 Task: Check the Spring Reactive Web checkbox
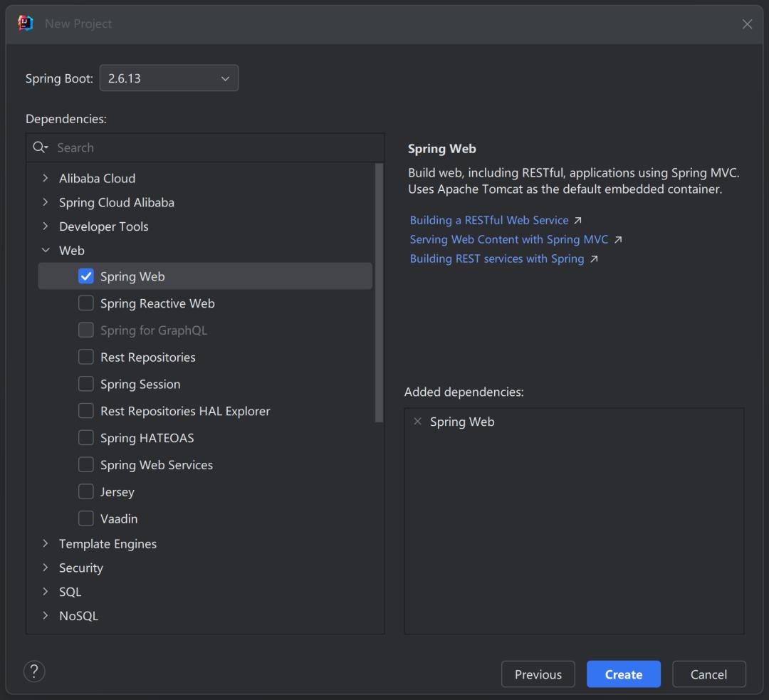pyautogui.click(x=85, y=303)
